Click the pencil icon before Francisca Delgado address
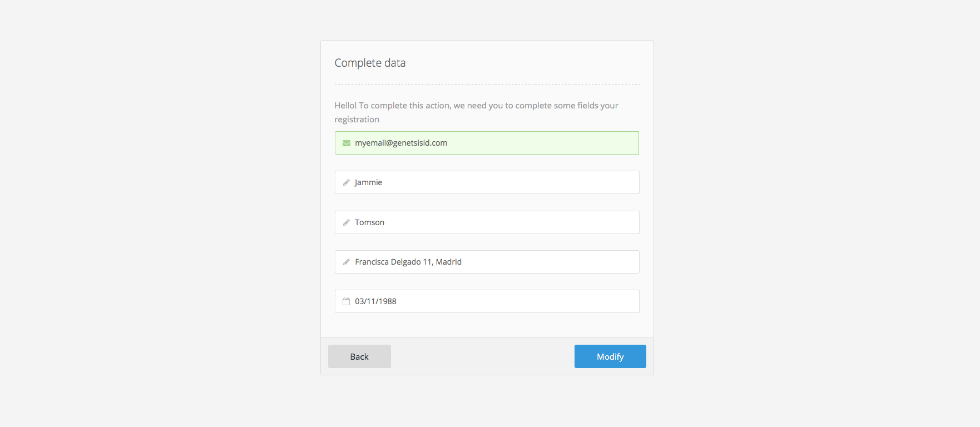 click(x=347, y=262)
